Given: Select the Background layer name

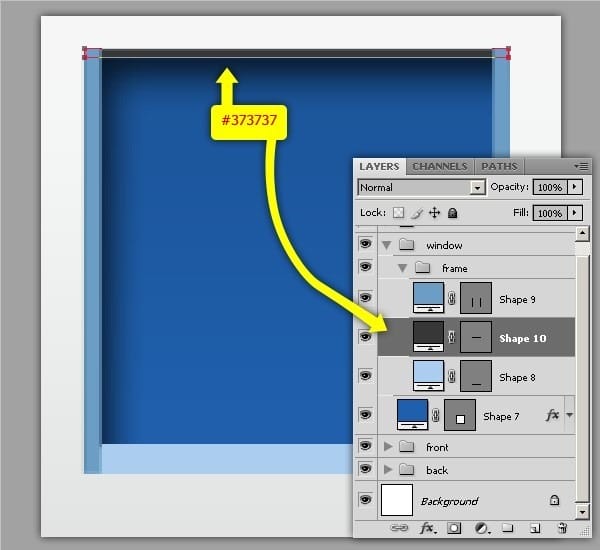Looking at the screenshot, I should click(x=449, y=501).
